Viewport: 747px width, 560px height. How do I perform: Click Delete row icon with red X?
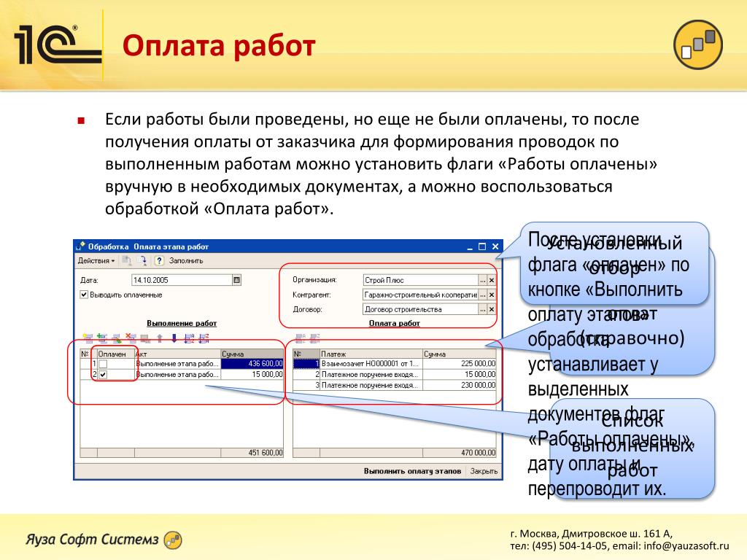click(x=131, y=338)
